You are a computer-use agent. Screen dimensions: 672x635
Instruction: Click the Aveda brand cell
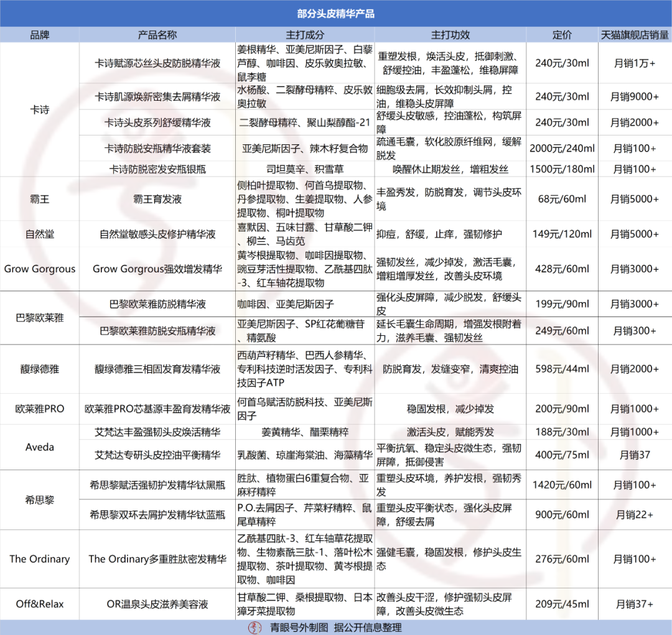40,447
